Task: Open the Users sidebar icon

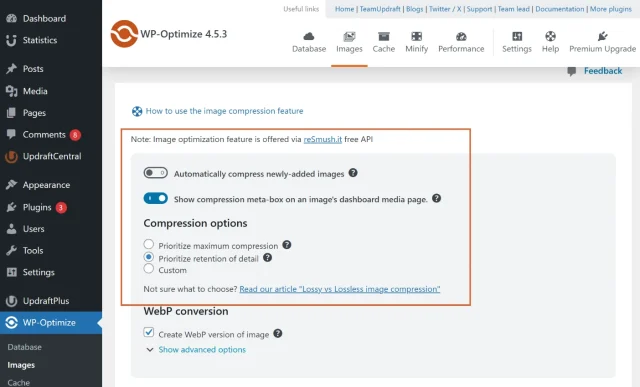Action: tap(11, 229)
